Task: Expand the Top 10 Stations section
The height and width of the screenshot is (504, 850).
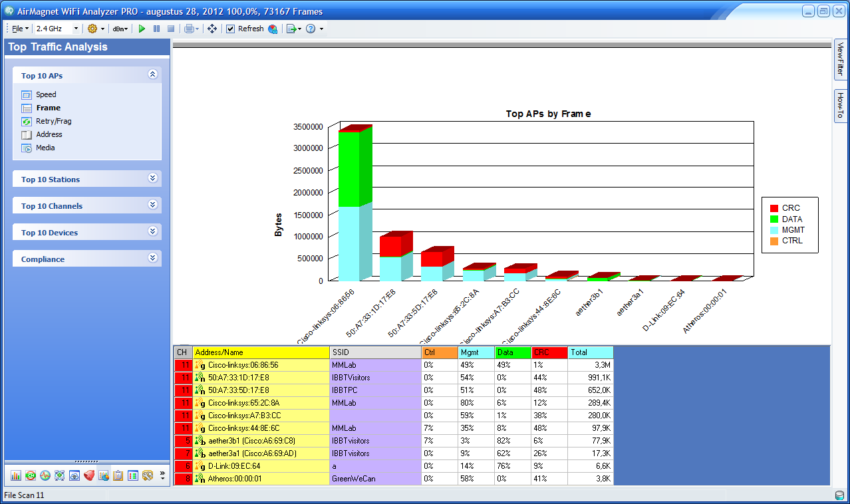Action: point(152,178)
